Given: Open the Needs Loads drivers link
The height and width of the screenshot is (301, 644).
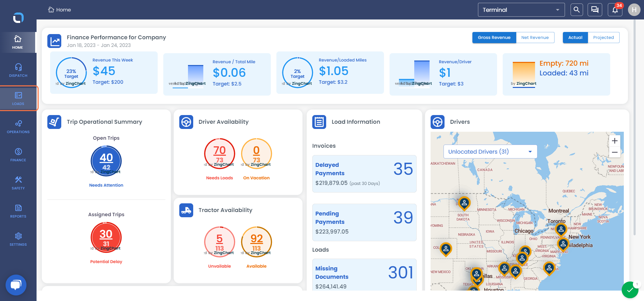Looking at the screenshot, I should pyautogui.click(x=219, y=178).
